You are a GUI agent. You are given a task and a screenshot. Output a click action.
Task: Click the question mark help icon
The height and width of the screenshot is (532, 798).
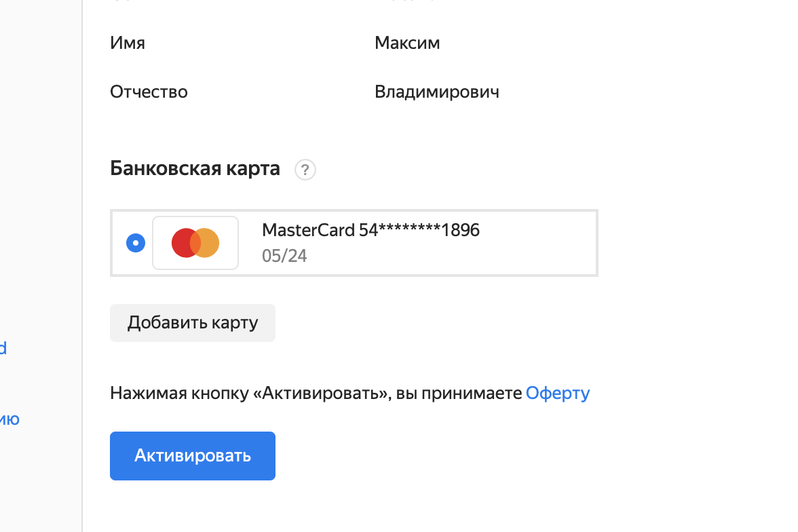(305, 169)
